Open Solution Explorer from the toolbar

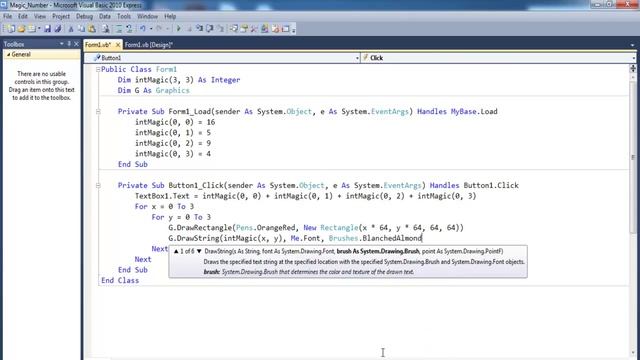[x=234, y=29]
